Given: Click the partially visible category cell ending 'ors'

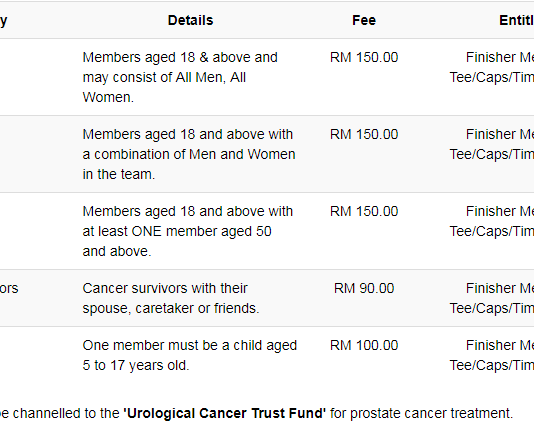Looking at the screenshot, I should click(9, 288).
